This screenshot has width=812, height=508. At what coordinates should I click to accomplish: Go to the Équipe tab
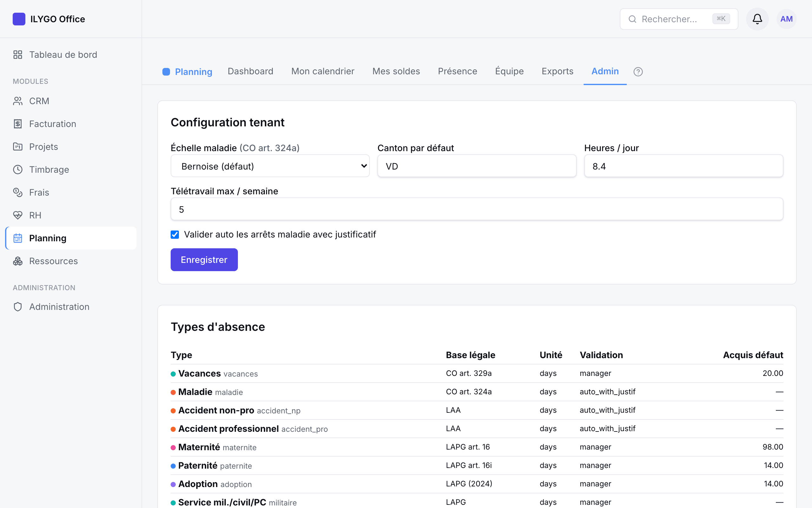509,71
